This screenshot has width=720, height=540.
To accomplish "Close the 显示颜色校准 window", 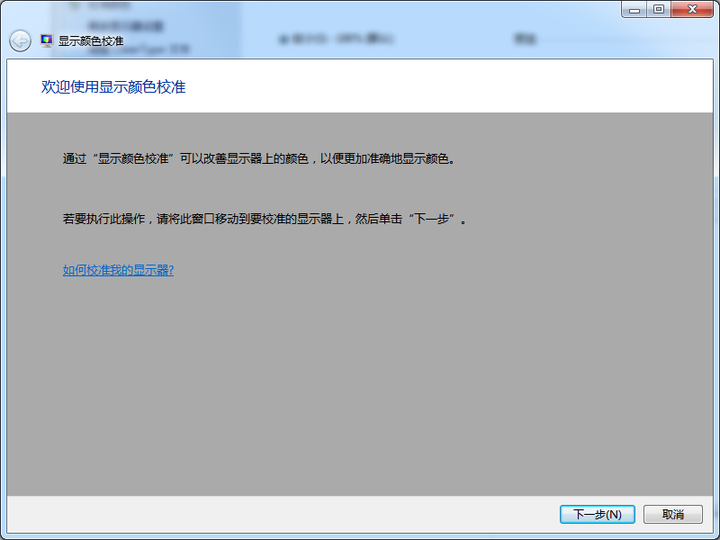I will (692, 9).
